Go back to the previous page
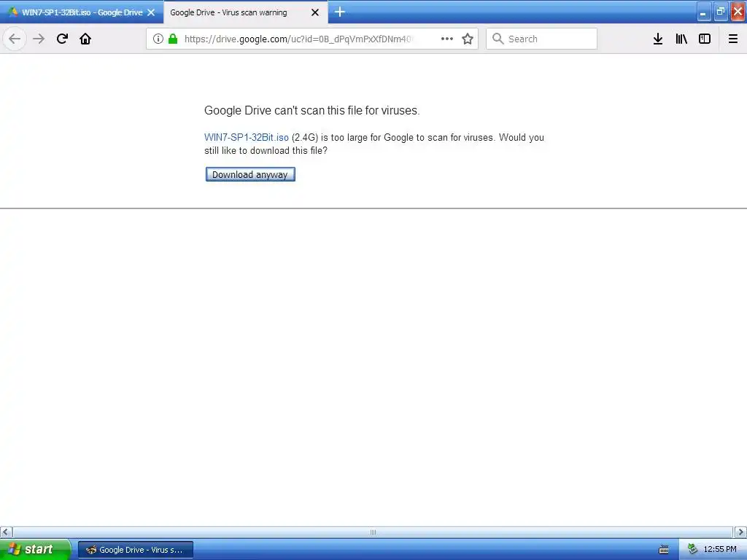 15,39
